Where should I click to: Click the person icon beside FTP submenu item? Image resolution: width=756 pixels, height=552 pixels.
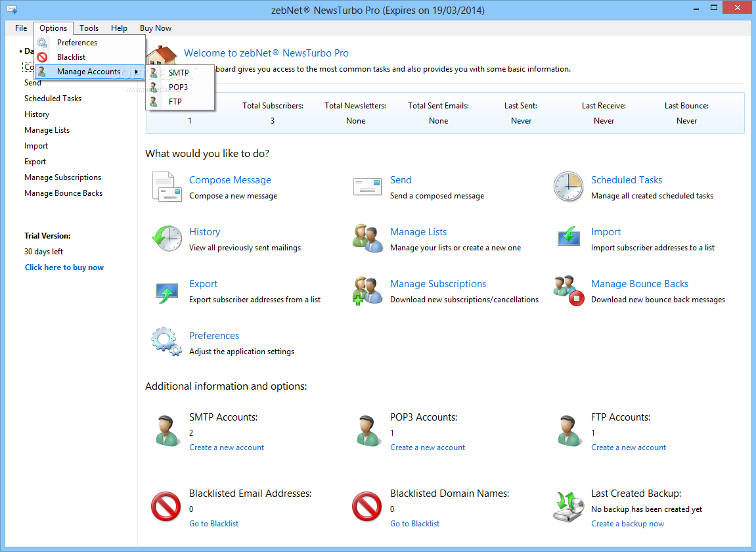tap(153, 102)
